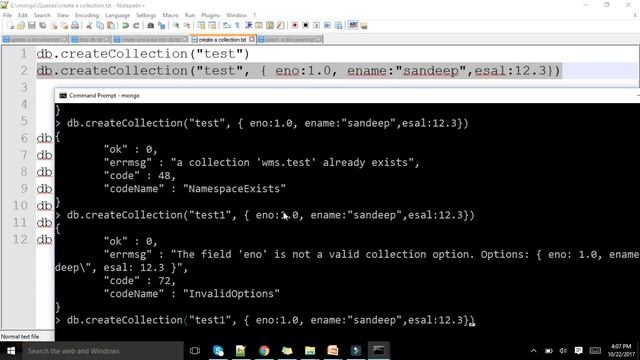640x360 pixels.
Task: Play back the recorded macro icon
Action: tap(316, 25)
